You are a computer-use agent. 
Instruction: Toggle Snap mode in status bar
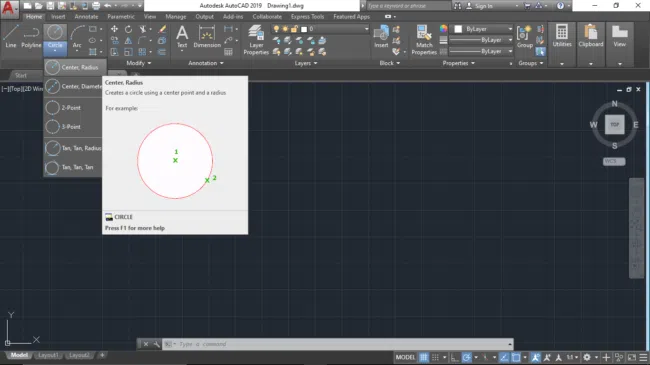[x=435, y=357]
